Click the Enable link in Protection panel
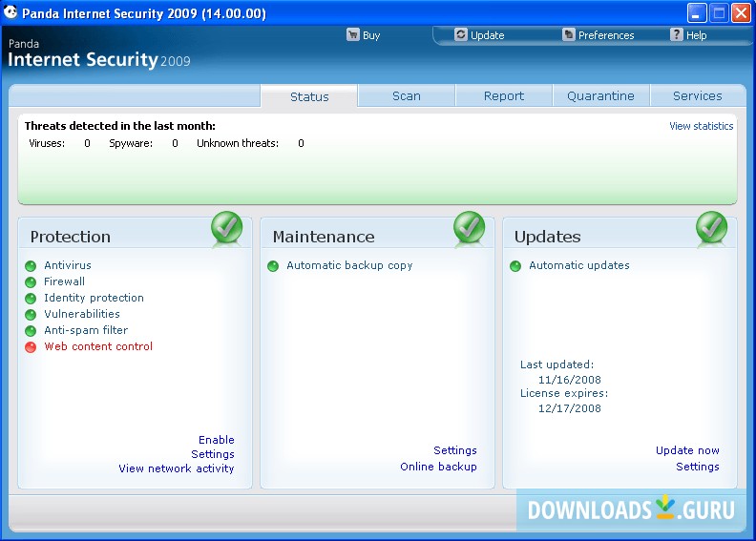756x541 pixels. [x=217, y=440]
